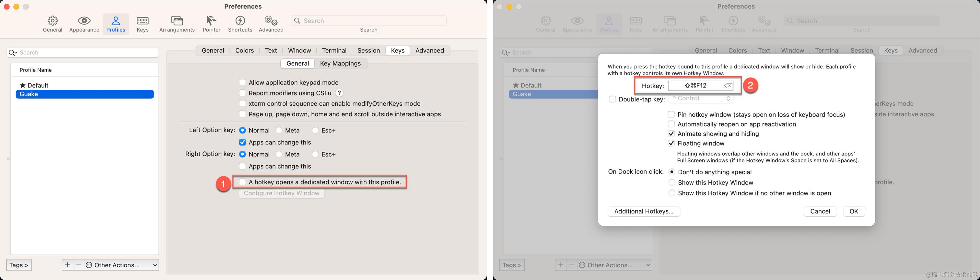Viewport: 980px width, 280px height.
Task: Expand Tags panel in right window
Action: click(512, 265)
